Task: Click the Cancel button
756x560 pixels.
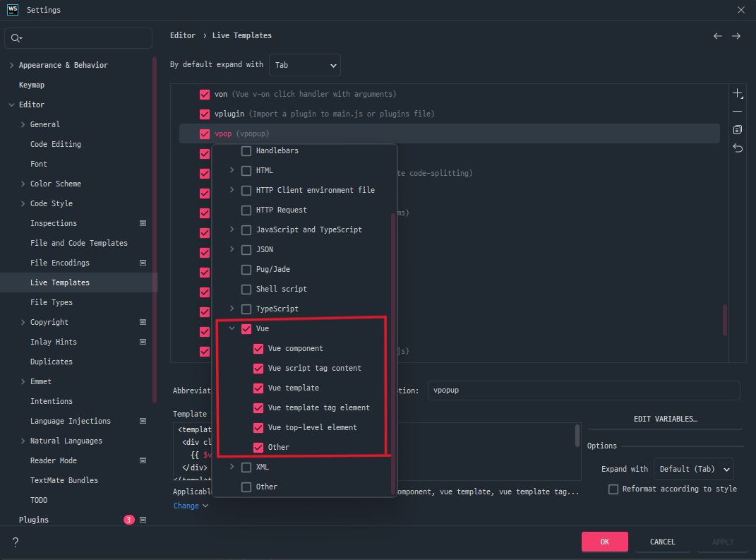Action: [662, 542]
